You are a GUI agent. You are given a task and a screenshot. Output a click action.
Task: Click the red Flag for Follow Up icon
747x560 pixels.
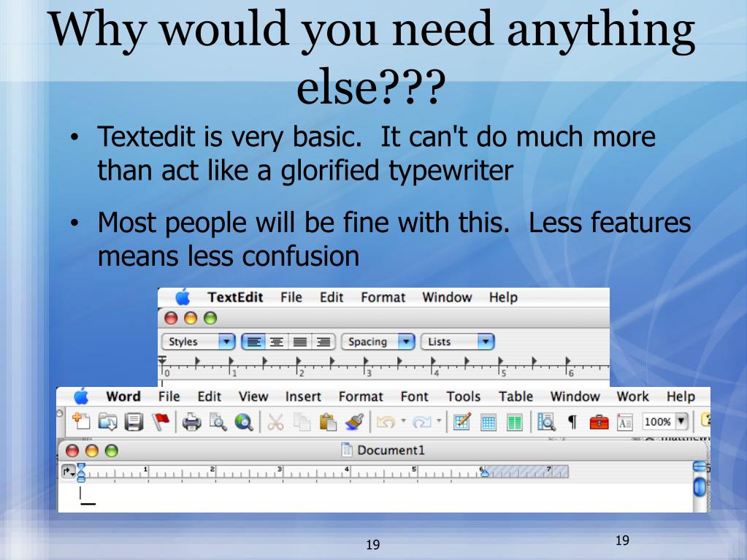(x=161, y=421)
